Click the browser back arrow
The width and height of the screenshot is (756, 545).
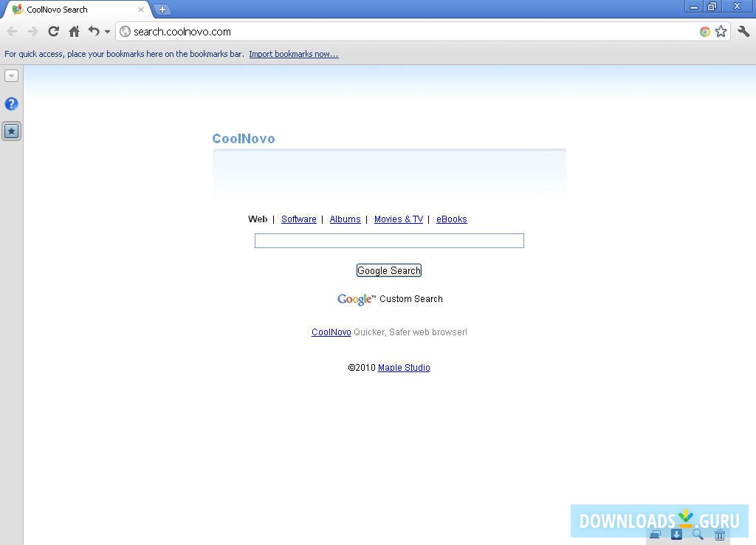12,32
